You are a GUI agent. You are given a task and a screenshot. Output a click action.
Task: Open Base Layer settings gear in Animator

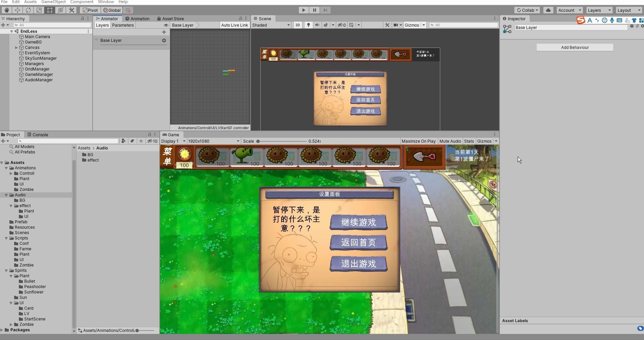tap(164, 40)
